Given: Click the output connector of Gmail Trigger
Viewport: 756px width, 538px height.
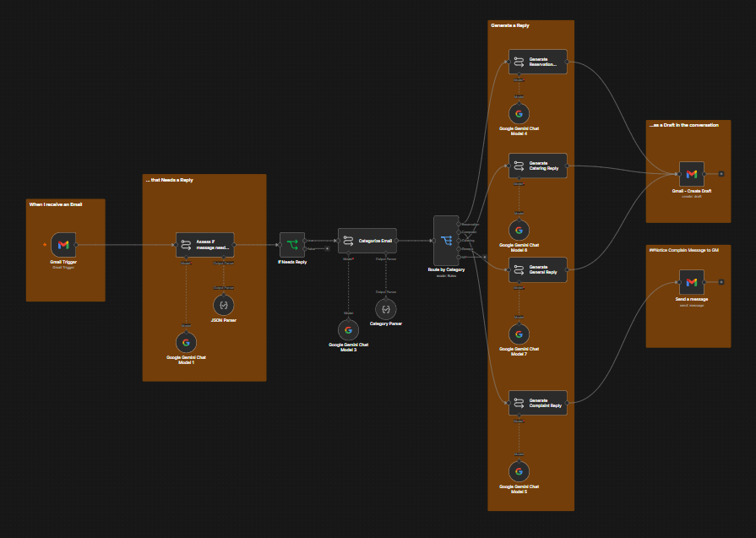Looking at the screenshot, I should [x=76, y=245].
